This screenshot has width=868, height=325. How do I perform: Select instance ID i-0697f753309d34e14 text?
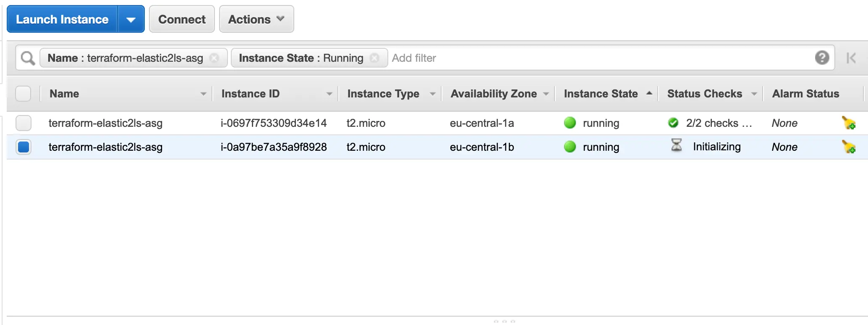pyautogui.click(x=274, y=123)
